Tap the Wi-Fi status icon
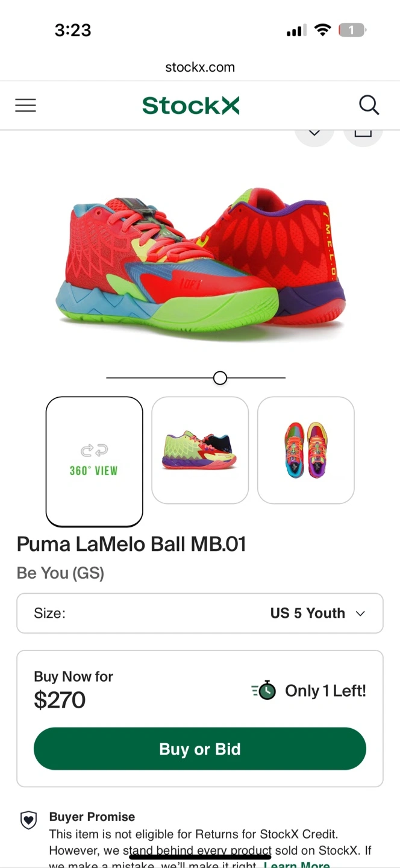 (323, 30)
